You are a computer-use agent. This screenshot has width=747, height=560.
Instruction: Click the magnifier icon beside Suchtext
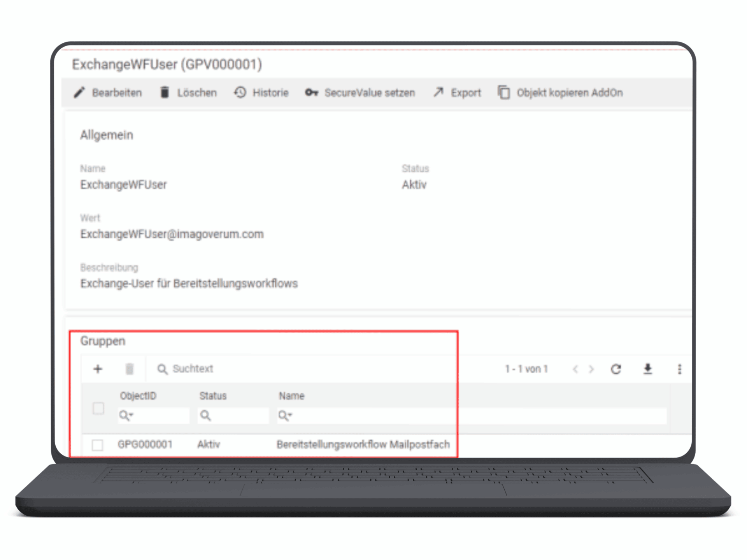[162, 369]
